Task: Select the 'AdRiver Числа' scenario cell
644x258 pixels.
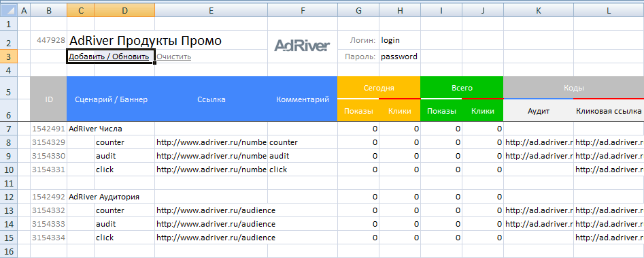Action: [95, 129]
